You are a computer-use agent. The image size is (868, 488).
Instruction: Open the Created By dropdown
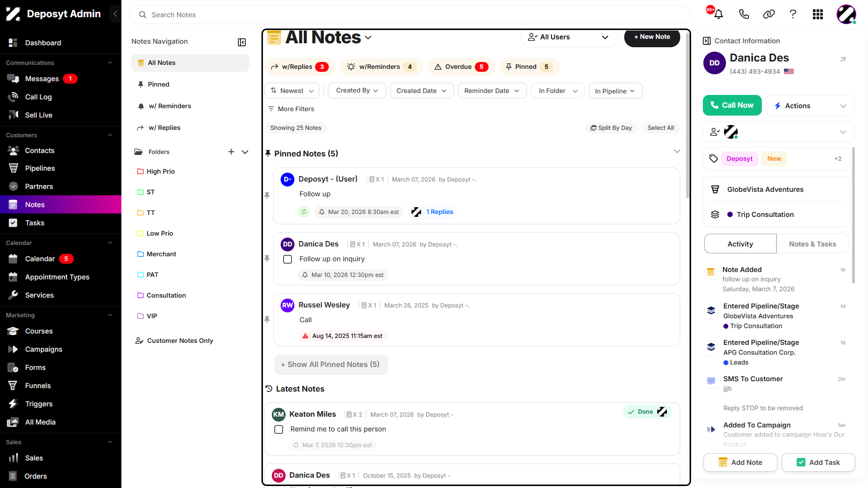click(357, 91)
